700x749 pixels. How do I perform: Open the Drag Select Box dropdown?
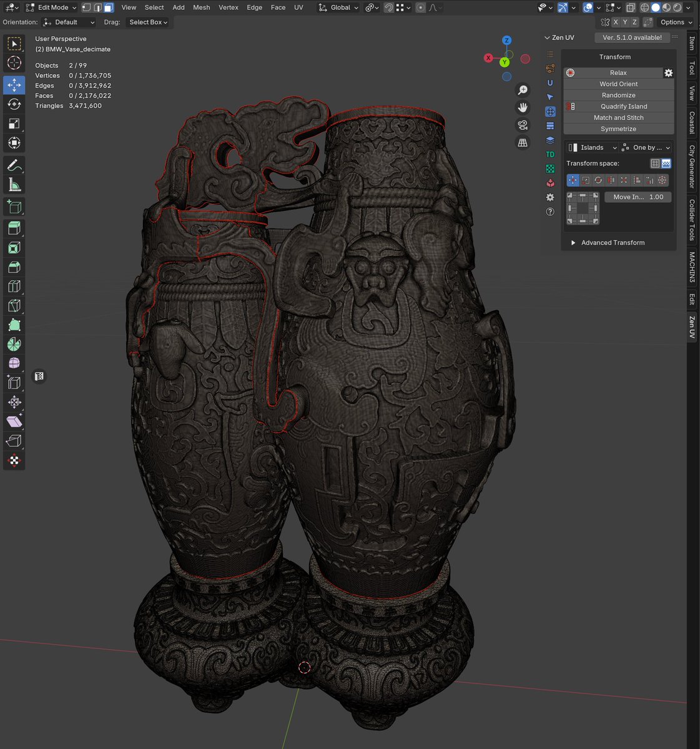point(148,22)
